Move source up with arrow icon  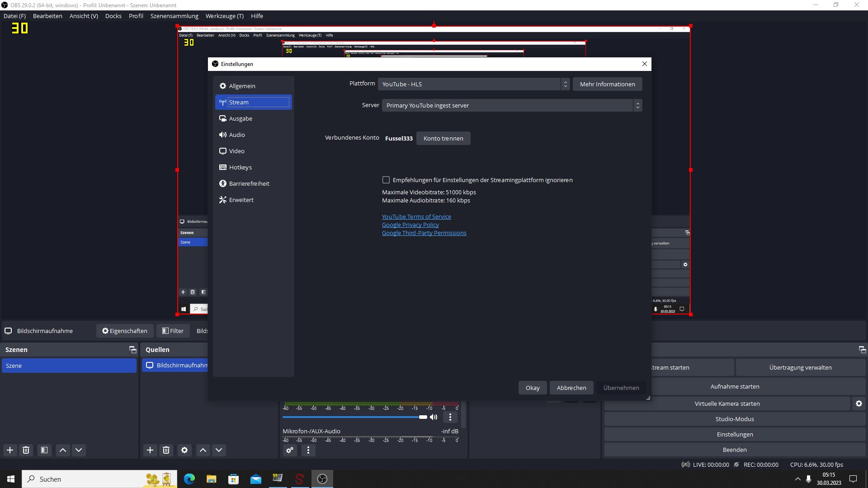[x=203, y=450]
